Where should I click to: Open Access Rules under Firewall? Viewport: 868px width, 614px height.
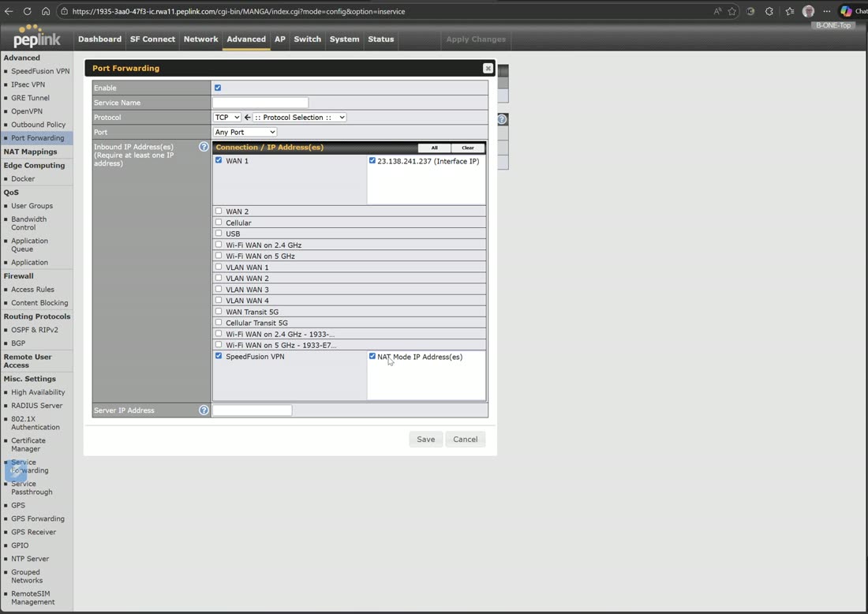coord(32,290)
